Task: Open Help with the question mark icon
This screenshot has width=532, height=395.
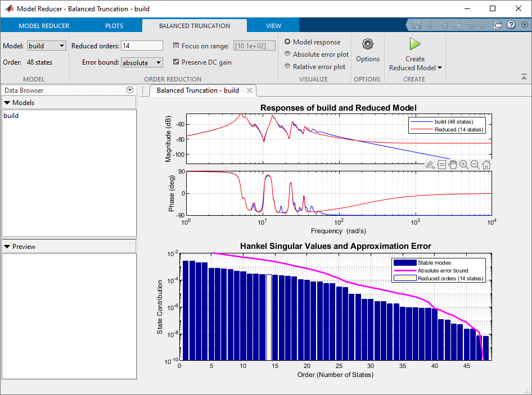Action: point(511,25)
